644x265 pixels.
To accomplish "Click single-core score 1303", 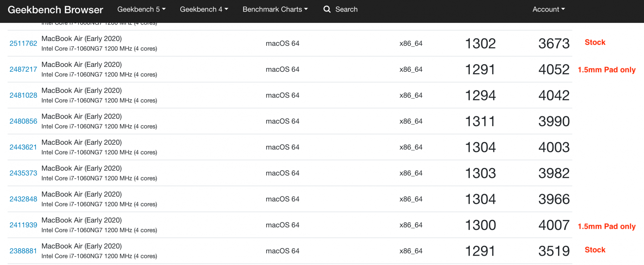I will [480, 173].
